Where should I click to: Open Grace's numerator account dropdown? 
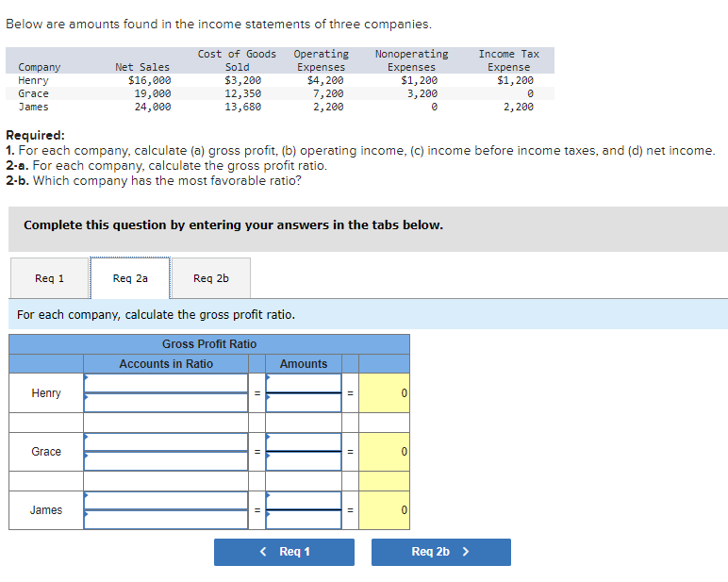[x=166, y=441]
